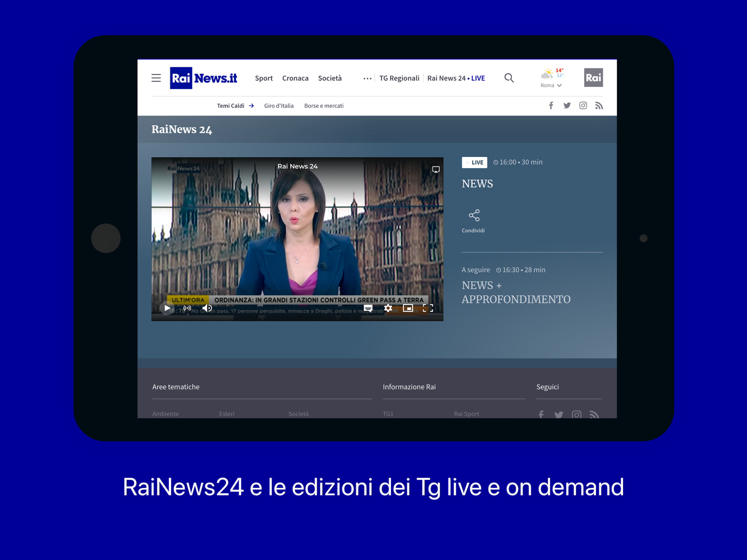Screen dimensions: 747x560
Task: Open the Instagram icon in header
Action: coord(583,106)
